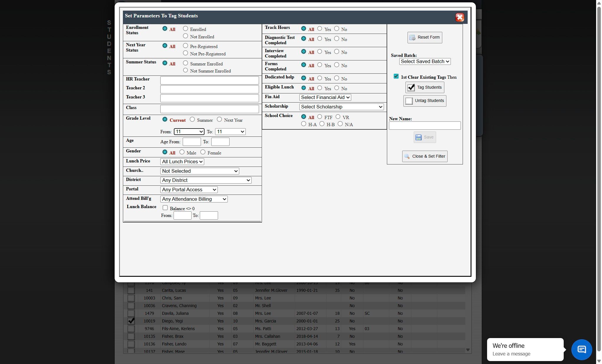Open Grade Level From dropdown
602x364 pixels.
[189, 132]
